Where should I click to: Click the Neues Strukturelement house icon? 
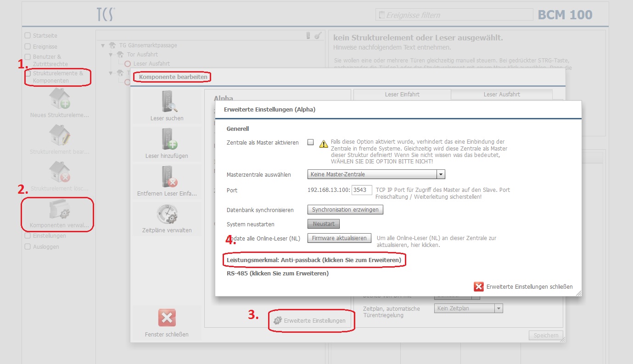click(59, 98)
